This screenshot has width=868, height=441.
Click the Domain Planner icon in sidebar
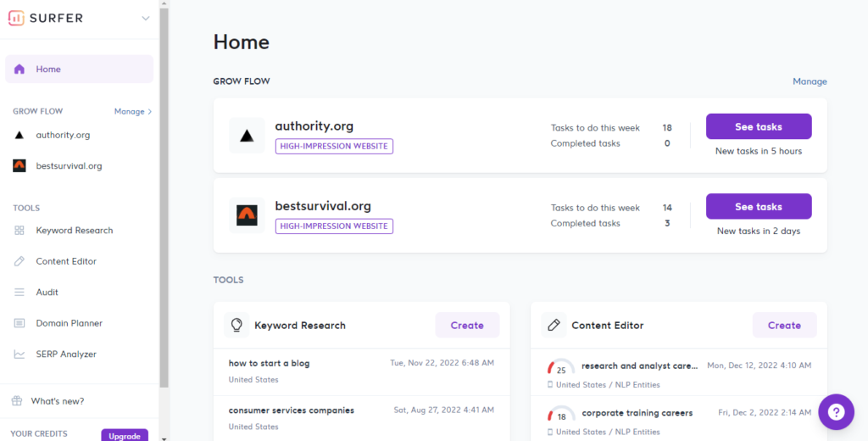coord(19,323)
